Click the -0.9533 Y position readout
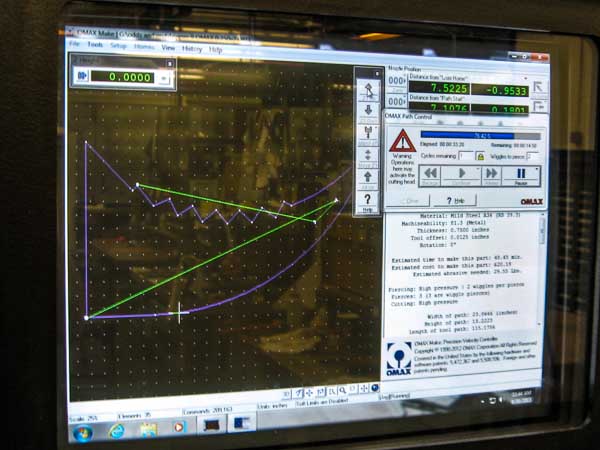 [x=500, y=91]
